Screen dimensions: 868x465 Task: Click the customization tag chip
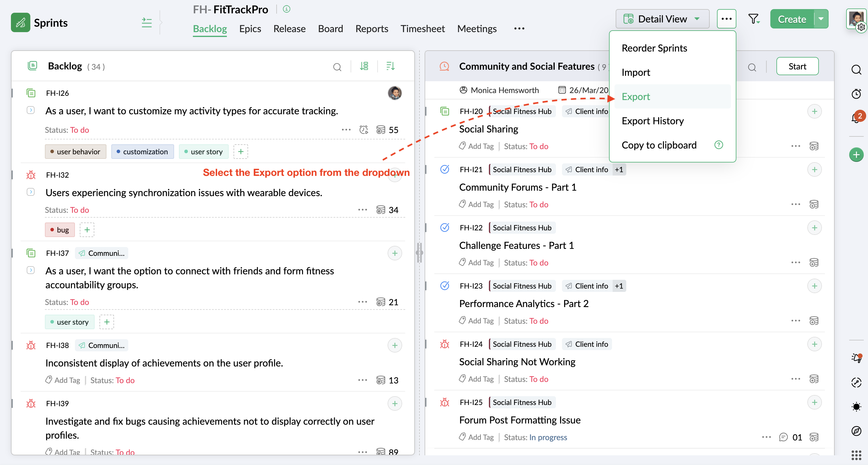pos(142,152)
